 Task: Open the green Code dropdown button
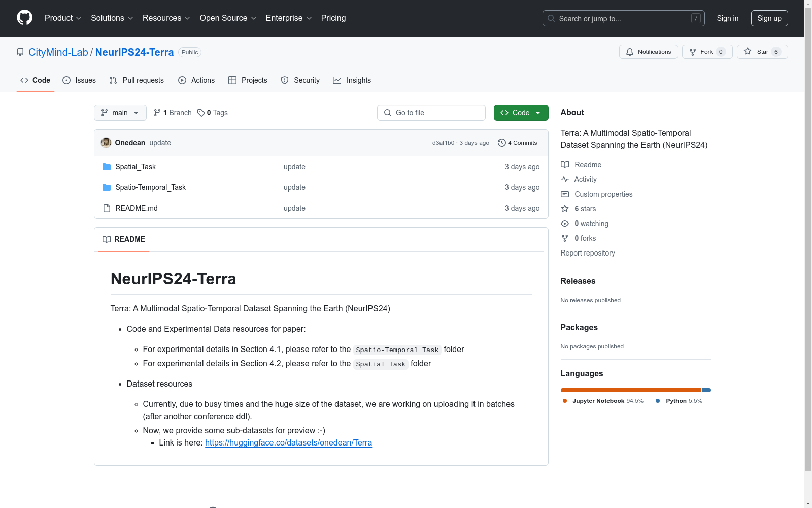point(521,113)
